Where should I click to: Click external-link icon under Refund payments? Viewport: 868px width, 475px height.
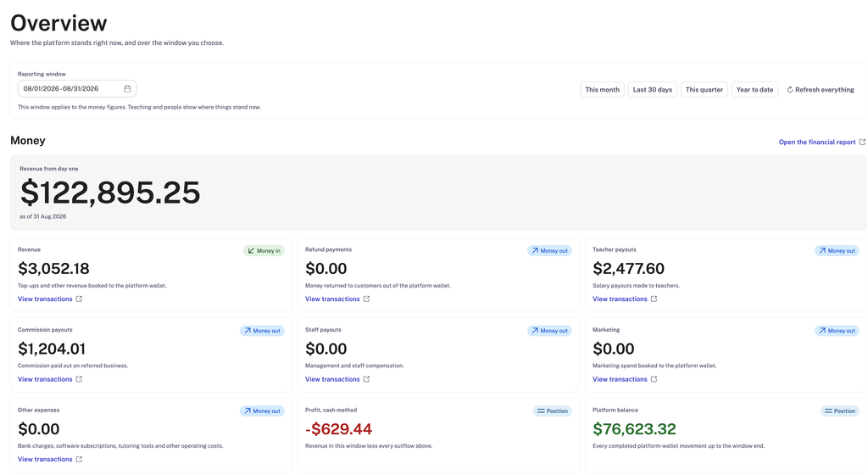pyautogui.click(x=366, y=299)
